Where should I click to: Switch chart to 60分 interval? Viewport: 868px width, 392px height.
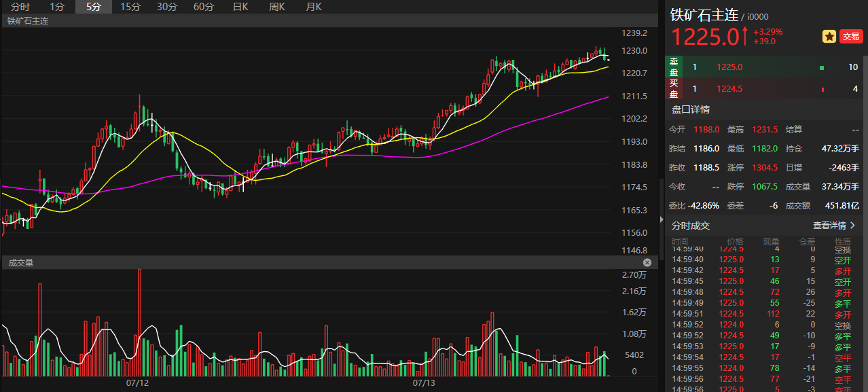(x=204, y=7)
